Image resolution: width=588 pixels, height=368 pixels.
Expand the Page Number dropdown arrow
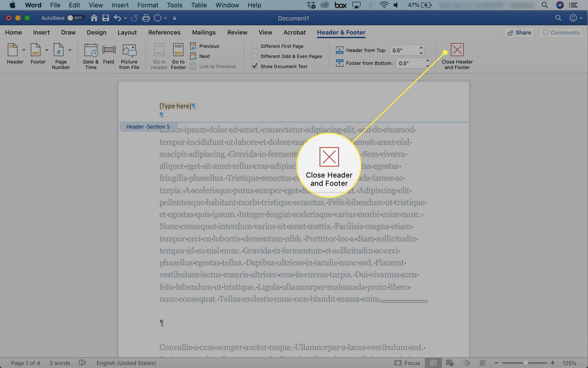point(70,50)
